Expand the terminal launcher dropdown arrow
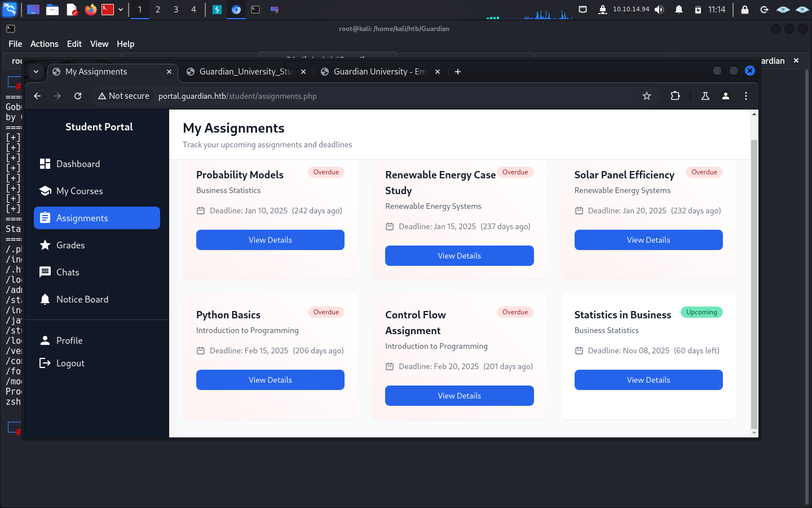Screen dimensions: 812x508 pos(121,10)
